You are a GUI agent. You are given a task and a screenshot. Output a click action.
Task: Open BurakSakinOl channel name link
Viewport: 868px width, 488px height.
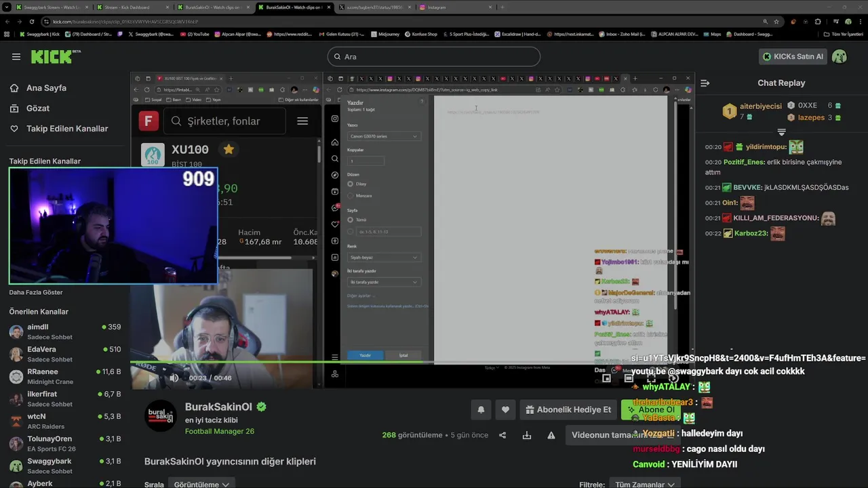coord(218,407)
